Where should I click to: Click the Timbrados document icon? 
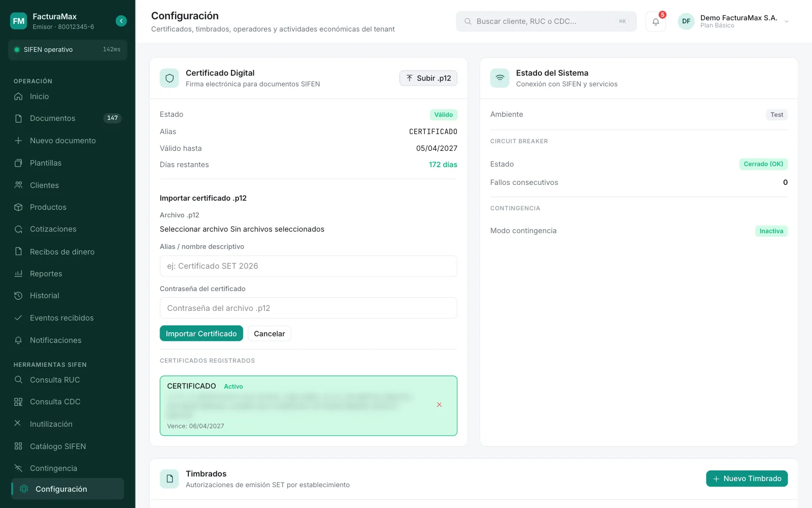tap(170, 479)
